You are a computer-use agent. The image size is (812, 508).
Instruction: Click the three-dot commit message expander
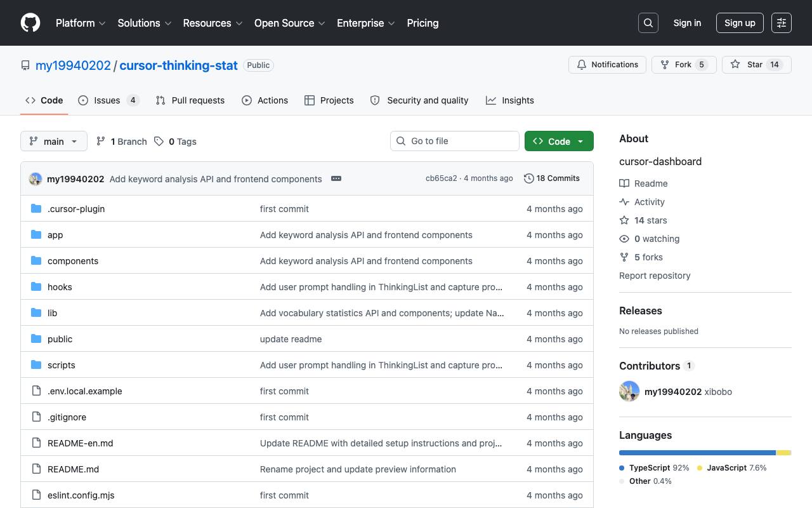pos(336,178)
